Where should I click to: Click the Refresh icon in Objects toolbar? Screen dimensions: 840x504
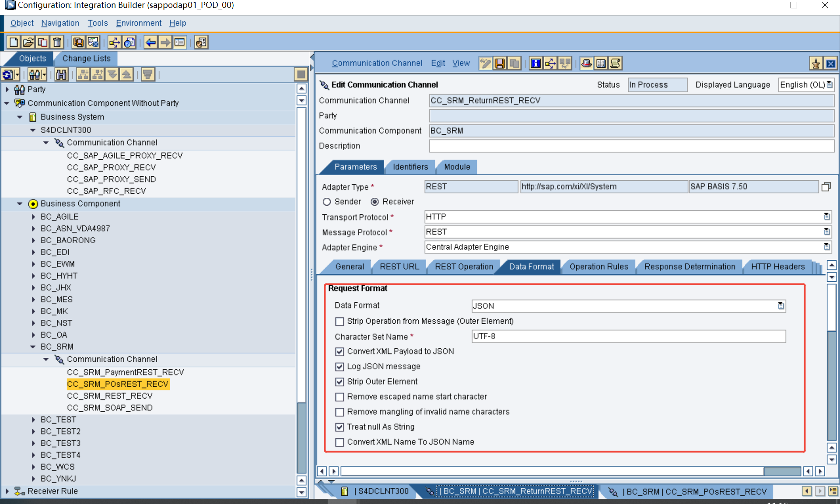8,75
